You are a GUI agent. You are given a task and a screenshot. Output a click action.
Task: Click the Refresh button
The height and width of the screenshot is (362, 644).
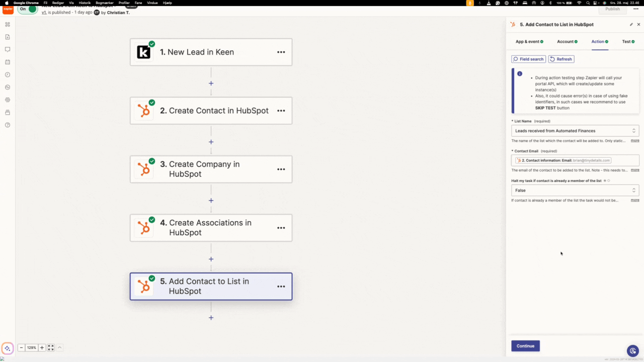coord(561,59)
